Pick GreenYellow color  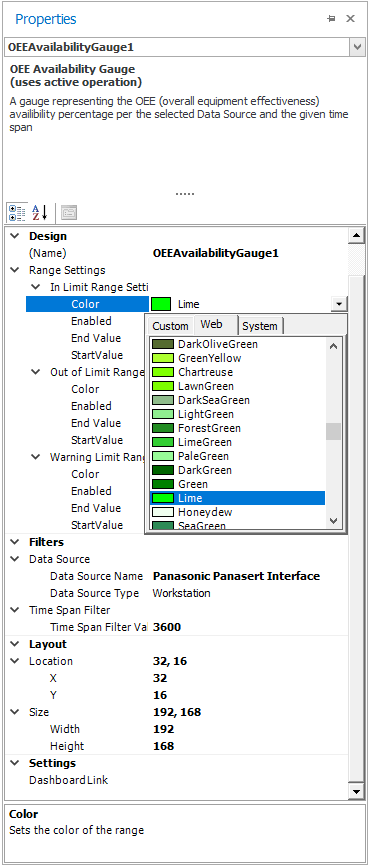coord(238,358)
